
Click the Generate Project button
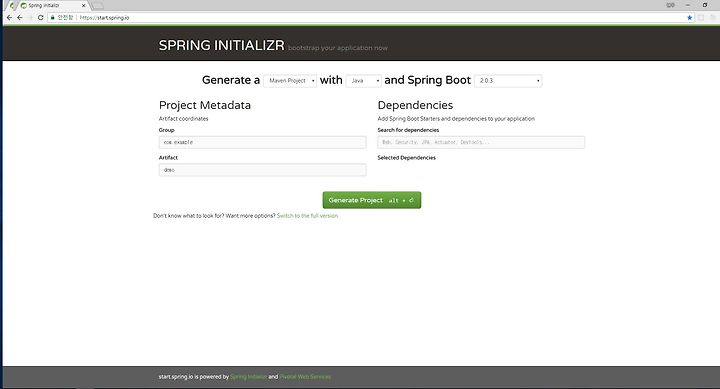[371, 200]
